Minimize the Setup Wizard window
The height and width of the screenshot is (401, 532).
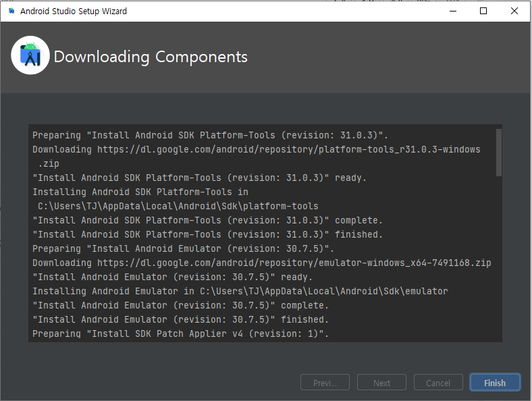452,11
